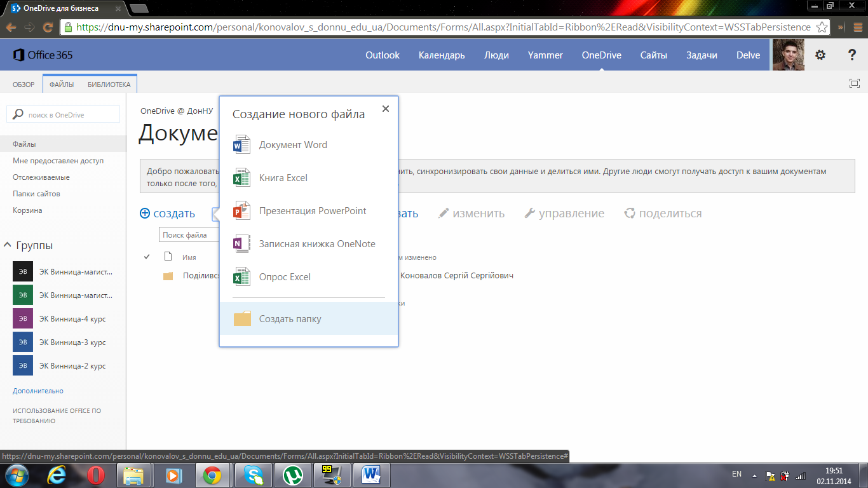868x488 pixels.
Task: Open first ЭК Винница-магист group black tile
Action: tap(23, 271)
